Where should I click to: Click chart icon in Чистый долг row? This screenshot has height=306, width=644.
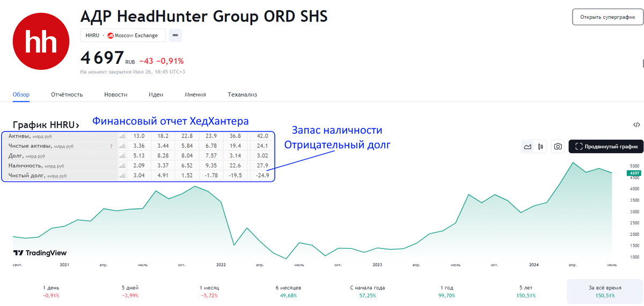coord(122,176)
